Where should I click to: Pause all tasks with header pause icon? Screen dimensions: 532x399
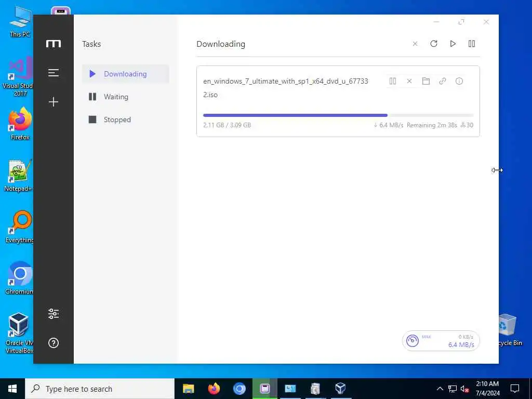[x=472, y=44]
